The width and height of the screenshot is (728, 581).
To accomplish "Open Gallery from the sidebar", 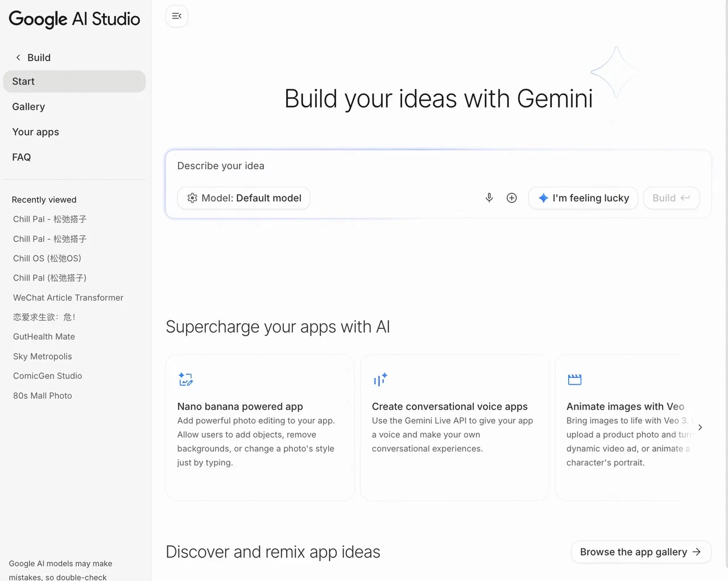I will [x=28, y=106].
